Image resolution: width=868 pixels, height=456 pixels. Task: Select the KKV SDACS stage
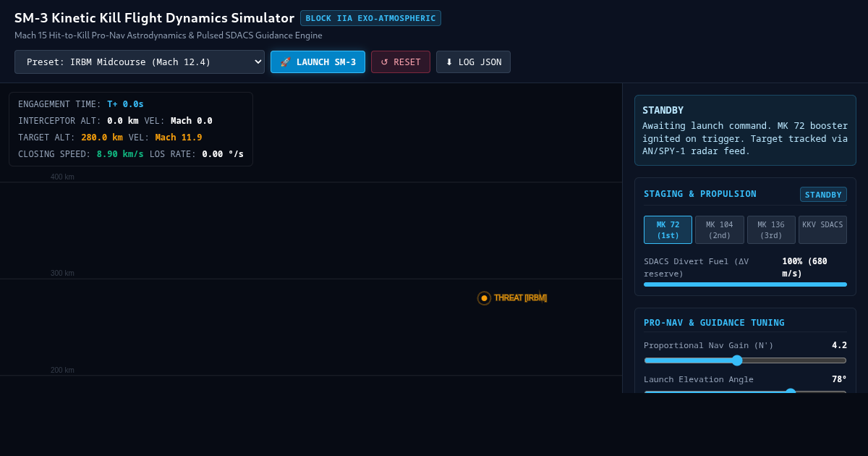(x=822, y=229)
